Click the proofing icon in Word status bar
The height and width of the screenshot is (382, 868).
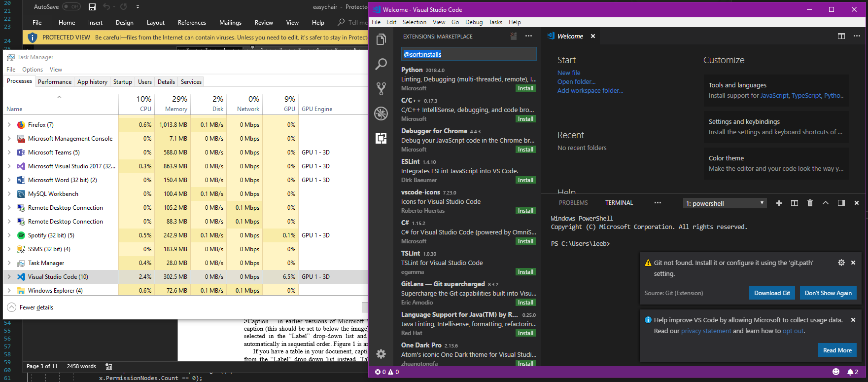click(x=109, y=366)
